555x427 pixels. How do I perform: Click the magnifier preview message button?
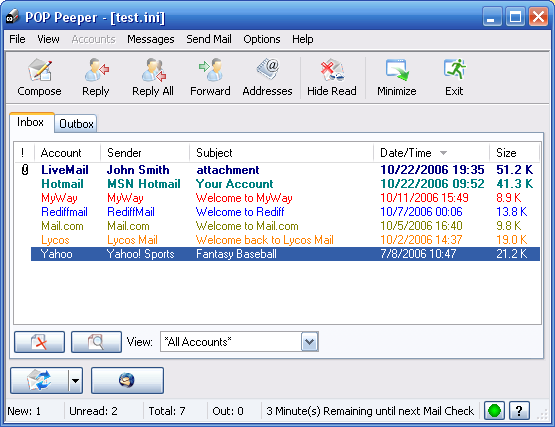click(x=96, y=342)
